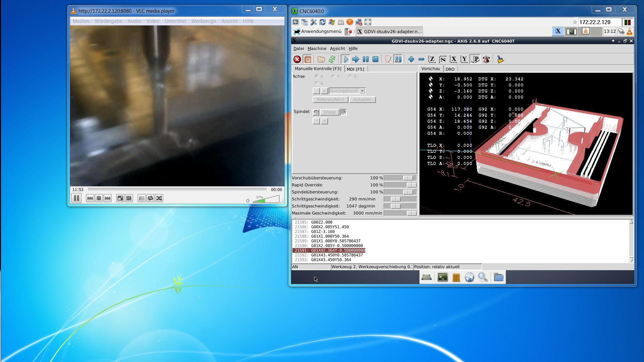Switch preview to rotated Z view
Screen dimensions: 644x362
(x=443, y=59)
